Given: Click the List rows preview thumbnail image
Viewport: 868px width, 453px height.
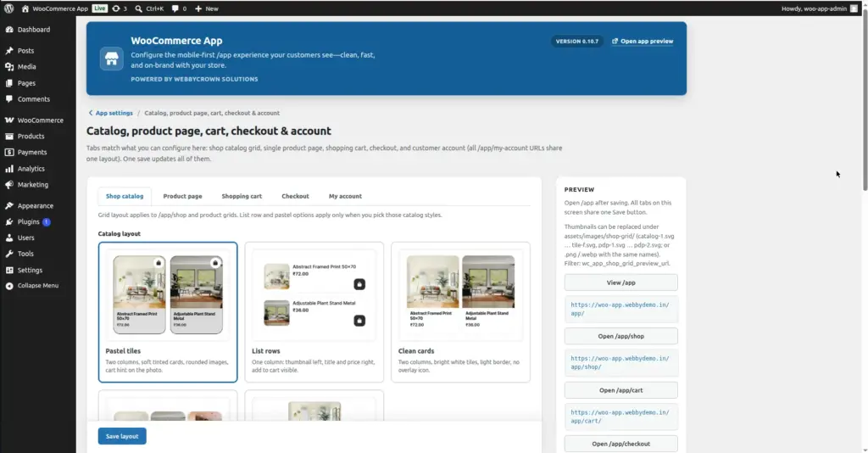Looking at the screenshot, I should (314, 294).
